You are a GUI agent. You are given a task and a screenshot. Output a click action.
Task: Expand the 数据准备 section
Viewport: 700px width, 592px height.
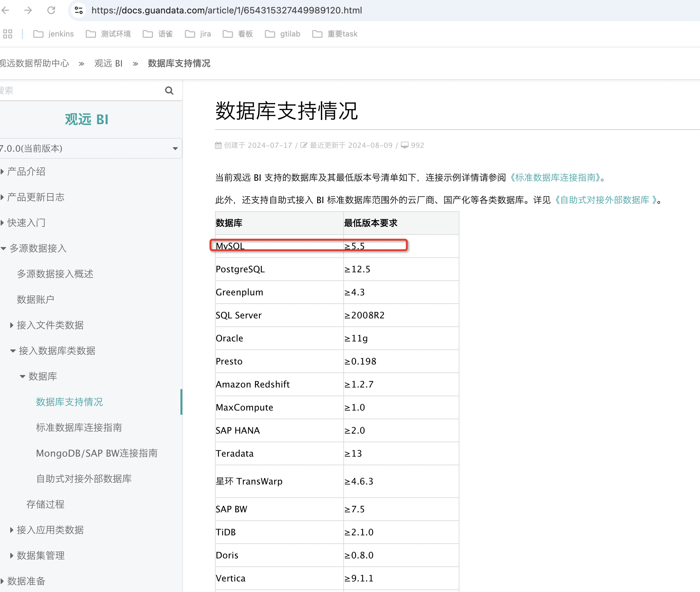tap(23, 581)
